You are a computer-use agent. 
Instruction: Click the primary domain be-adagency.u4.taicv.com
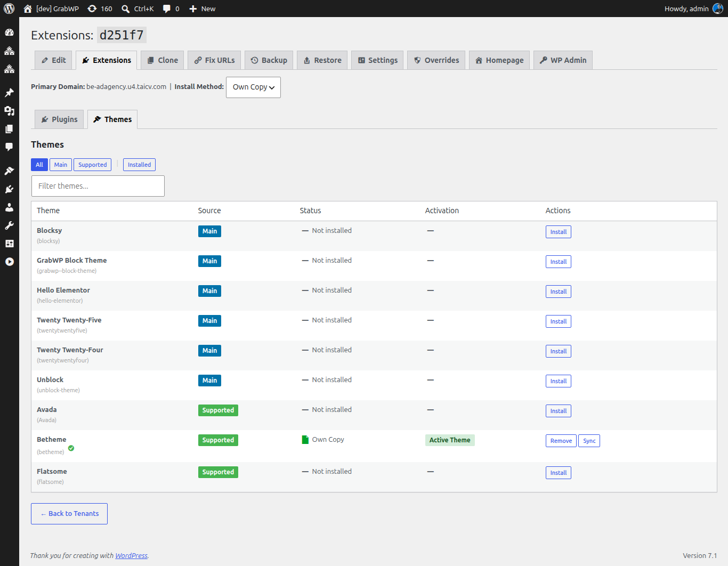click(x=126, y=86)
